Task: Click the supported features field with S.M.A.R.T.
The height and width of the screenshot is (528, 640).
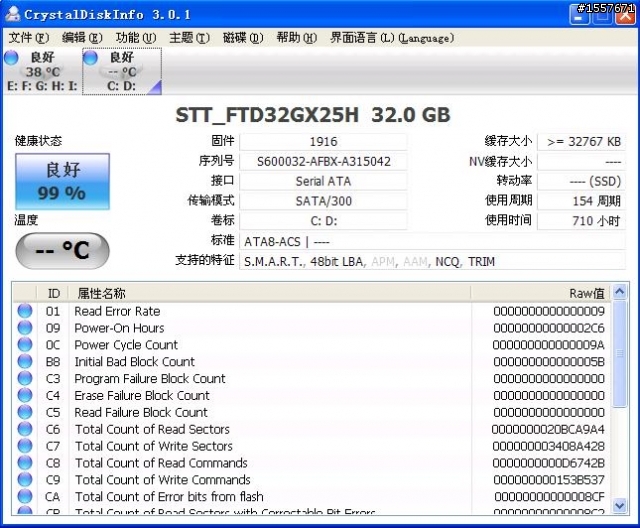Action: (x=432, y=262)
